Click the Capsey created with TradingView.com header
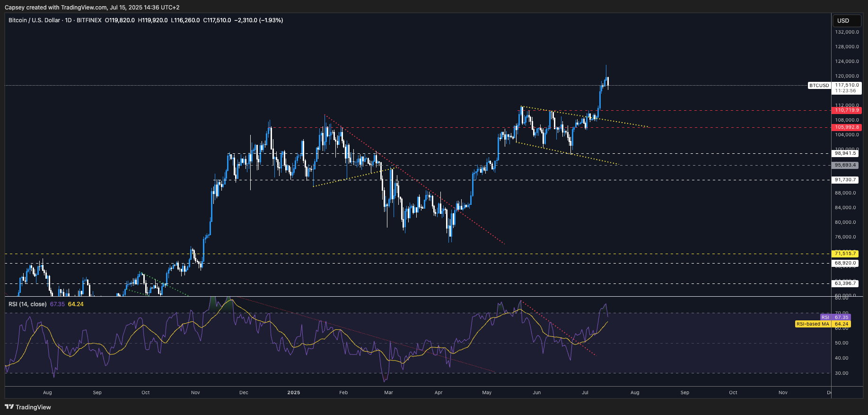Viewport: 868px width, 415px height. [92, 8]
